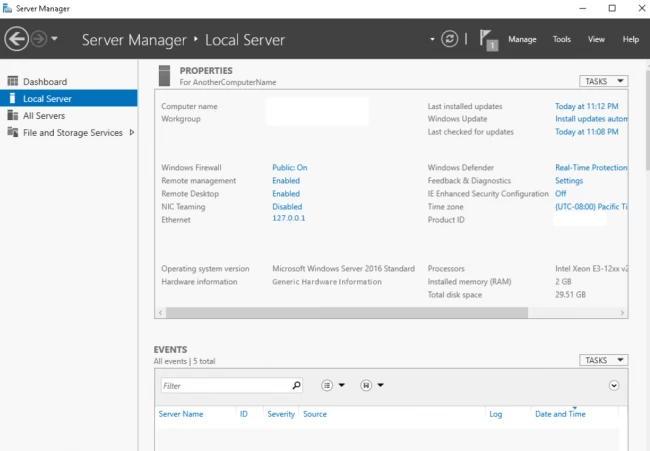Open navigation history dropdown arrow
The height and width of the screenshot is (451, 650).
click(x=54, y=39)
